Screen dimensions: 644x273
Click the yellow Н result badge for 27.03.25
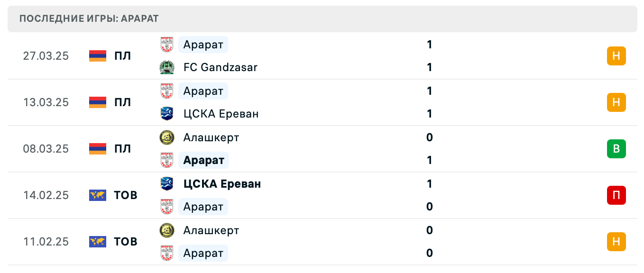(x=616, y=55)
